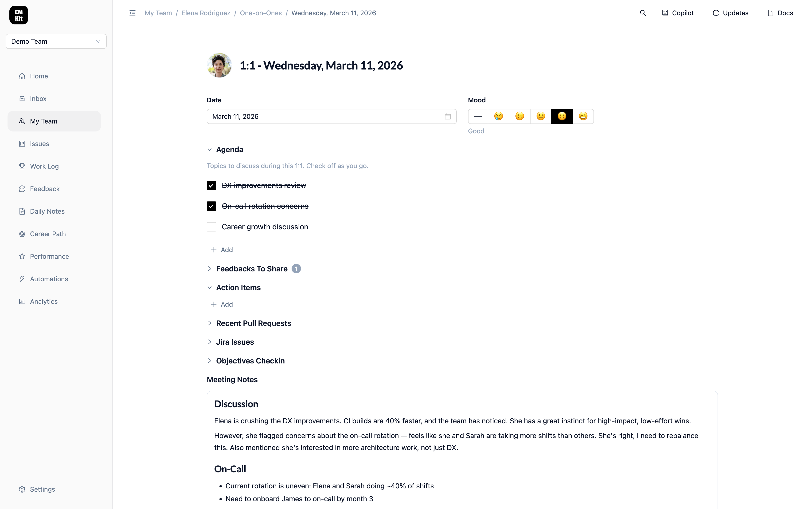Open Analytics from the sidebar
Image resolution: width=812 pixels, height=509 pixels.
[44, 302]
